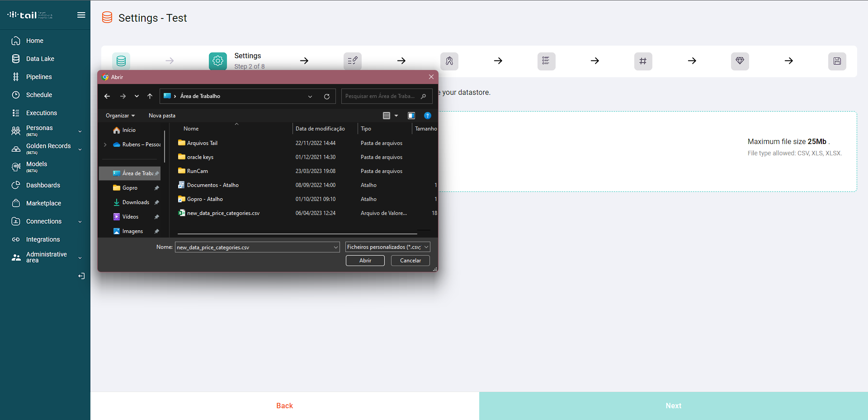Open the Organizar dropdown menu
The image size is (868, 420).
(x=120, y=116)
